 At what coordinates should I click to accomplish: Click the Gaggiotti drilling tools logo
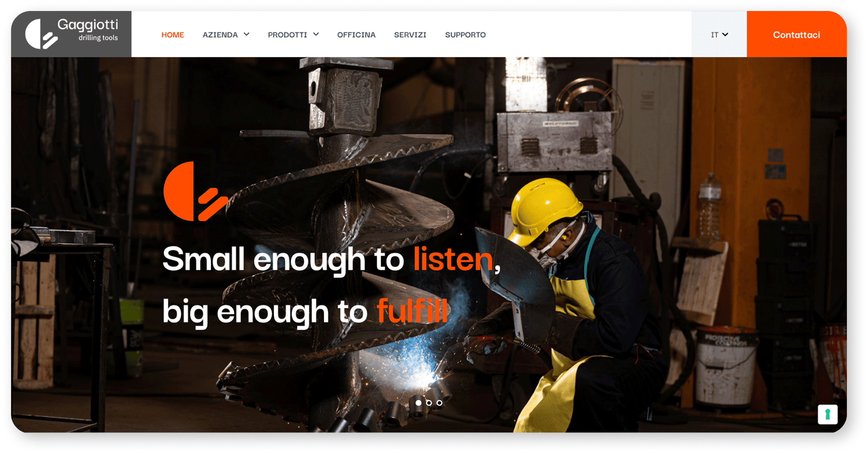[72, 34]
